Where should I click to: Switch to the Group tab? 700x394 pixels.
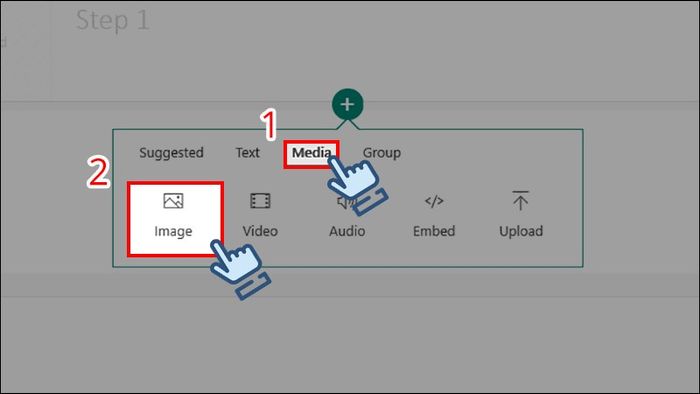tap(382, 153)
